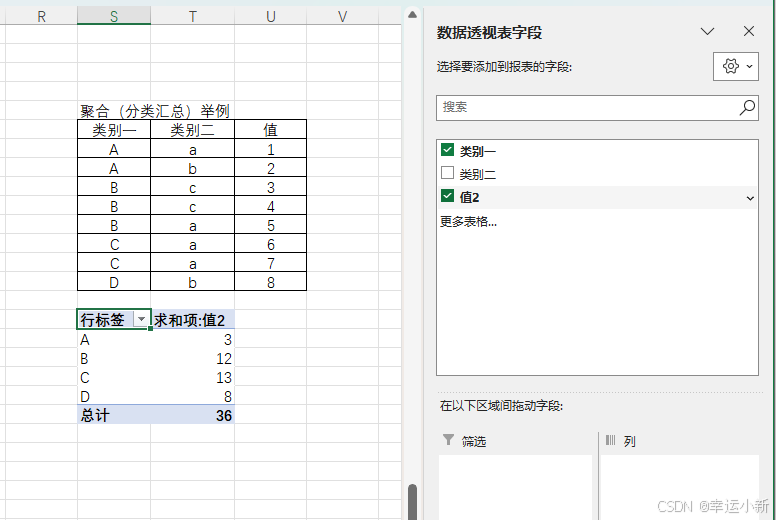This screenshot has height=520, width=776.
Task: Select column U header
Action: [x=270, y=16]
